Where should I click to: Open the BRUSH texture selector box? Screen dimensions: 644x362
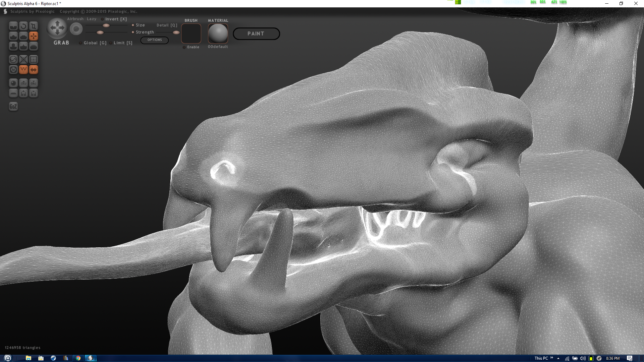[191, 33]
